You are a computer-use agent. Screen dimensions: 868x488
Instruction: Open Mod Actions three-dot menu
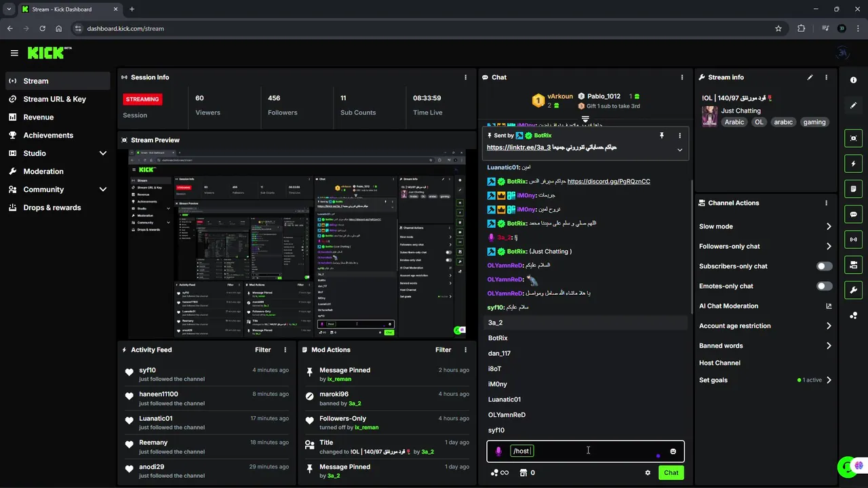(465, 350)
